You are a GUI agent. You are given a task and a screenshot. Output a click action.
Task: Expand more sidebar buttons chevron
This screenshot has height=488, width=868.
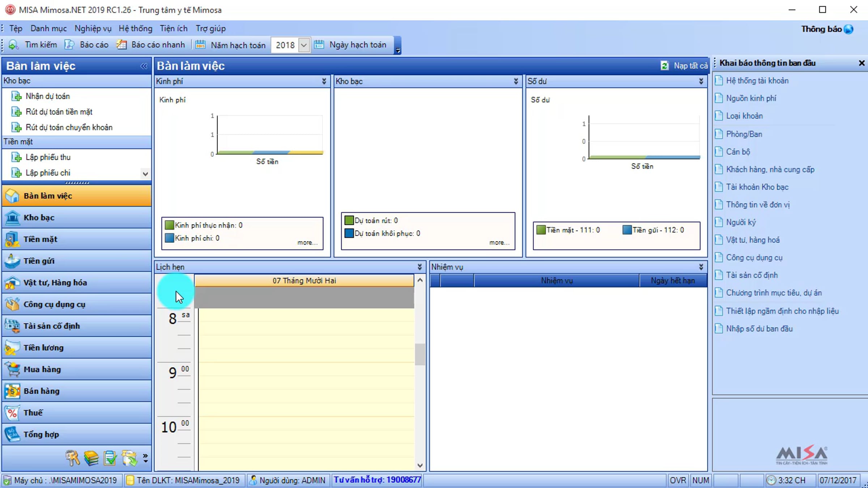tap(145, 458)
